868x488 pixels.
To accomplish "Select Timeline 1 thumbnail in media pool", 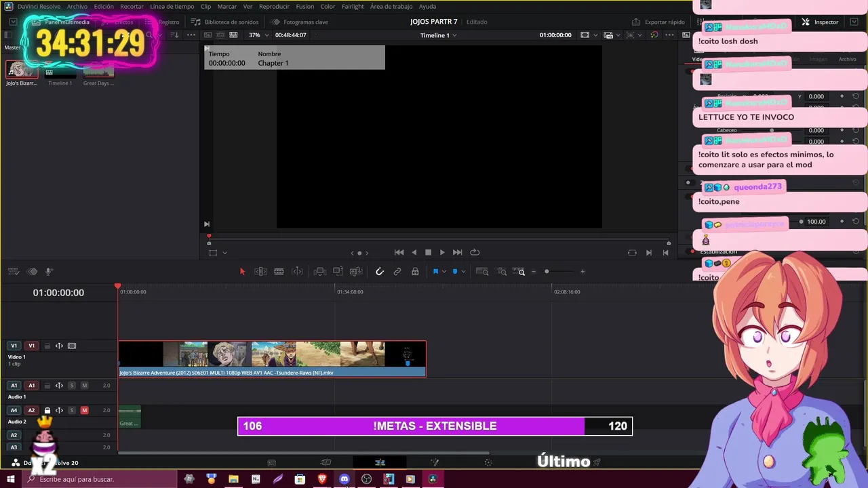I will click(x=60, y=70).
